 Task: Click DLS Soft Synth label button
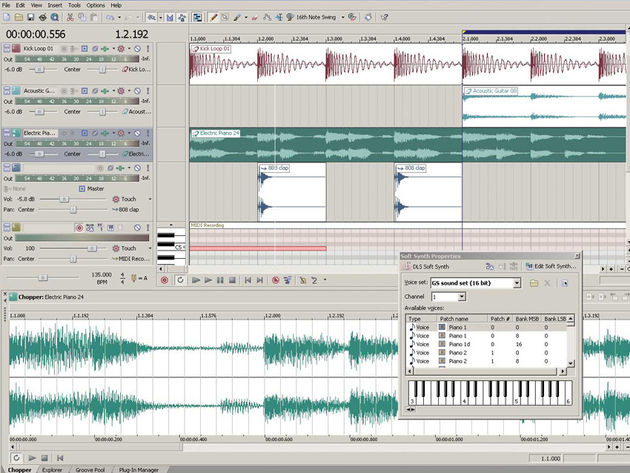tap(426, 266)
